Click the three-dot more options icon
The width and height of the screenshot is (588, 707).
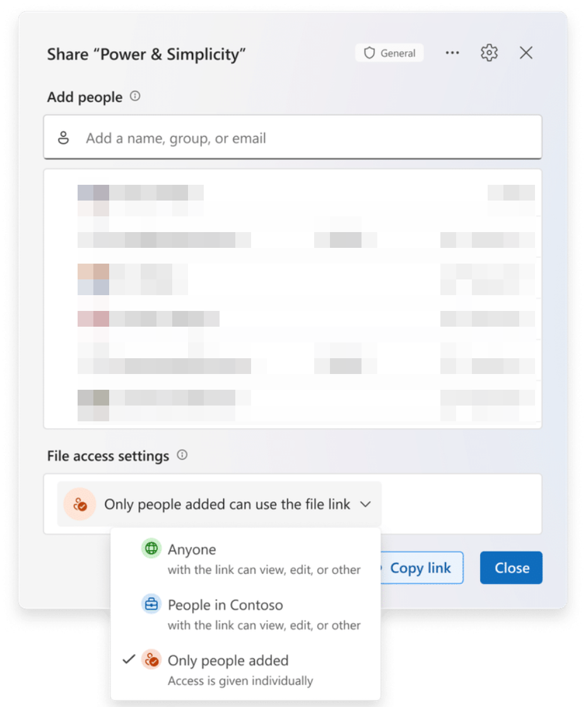(x=452, y=53)
